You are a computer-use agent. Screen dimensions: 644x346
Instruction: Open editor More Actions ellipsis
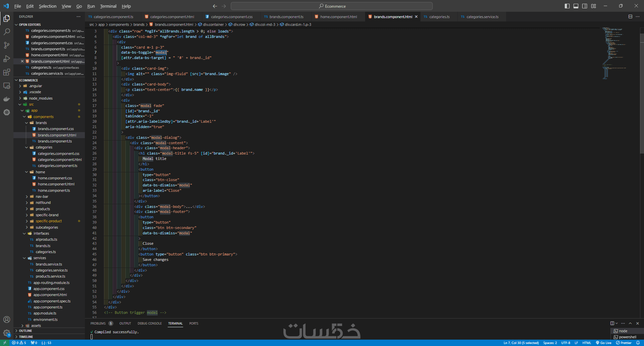(638, 16)
